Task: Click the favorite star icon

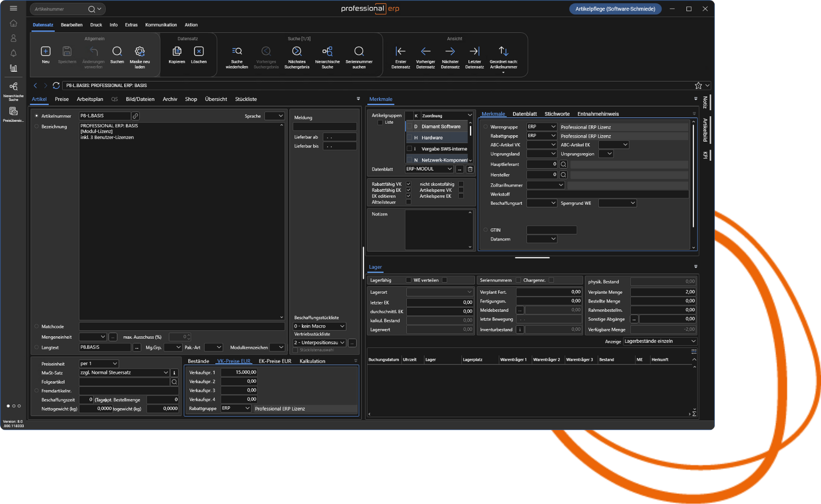Action: coord(698,86)
